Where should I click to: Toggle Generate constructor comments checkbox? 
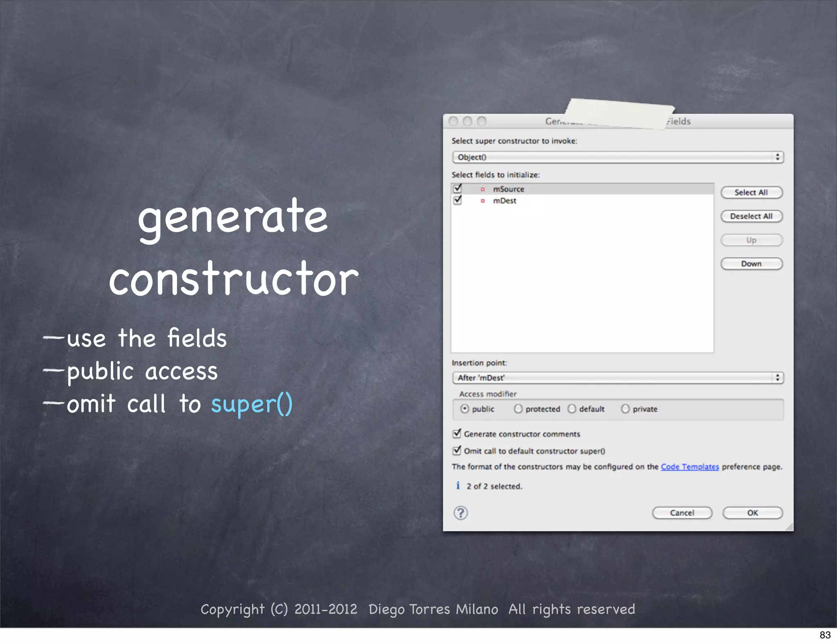click(x=457, y=434)
